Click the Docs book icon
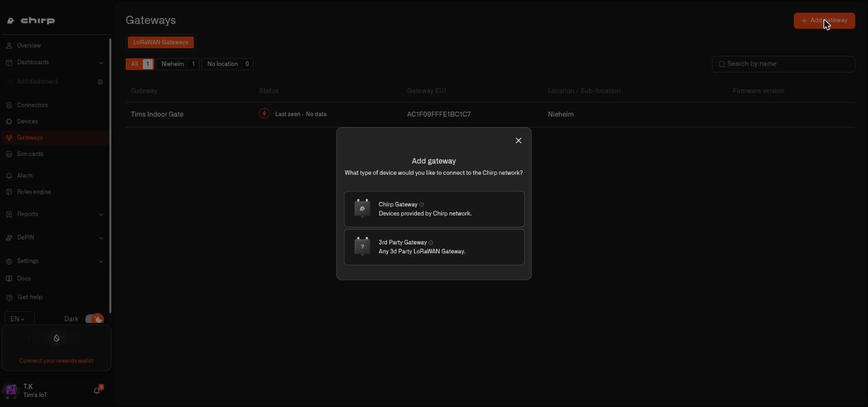The height and width of the screenshot is (407, 868). click(9, 279)
